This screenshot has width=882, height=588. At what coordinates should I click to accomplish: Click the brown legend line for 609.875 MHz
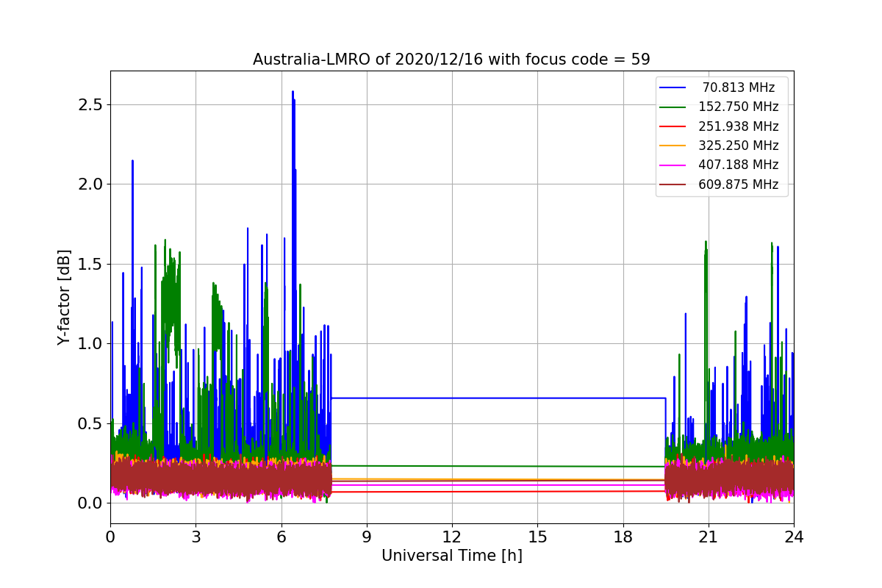pos(673,184)
